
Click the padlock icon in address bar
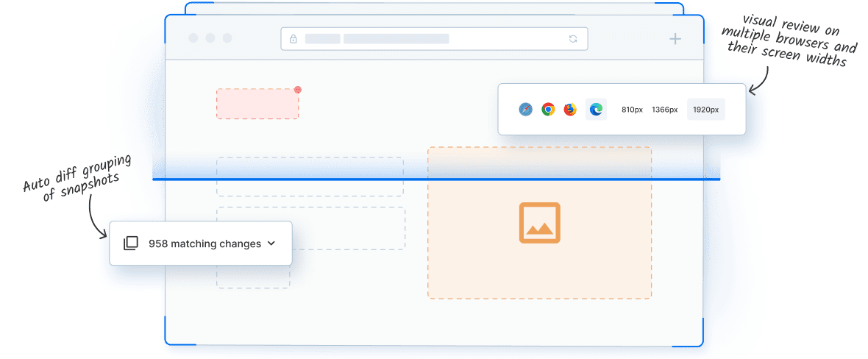(x=294, y=39)
